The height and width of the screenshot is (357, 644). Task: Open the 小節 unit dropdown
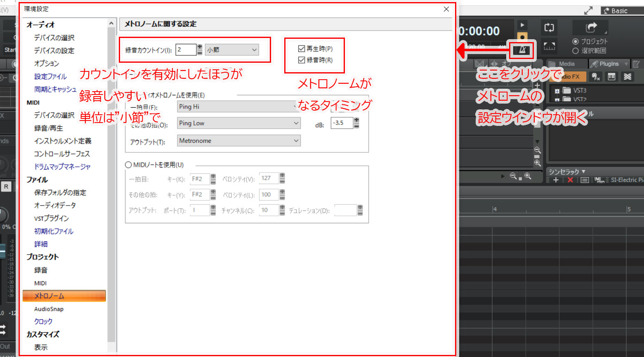click(232, 49)
